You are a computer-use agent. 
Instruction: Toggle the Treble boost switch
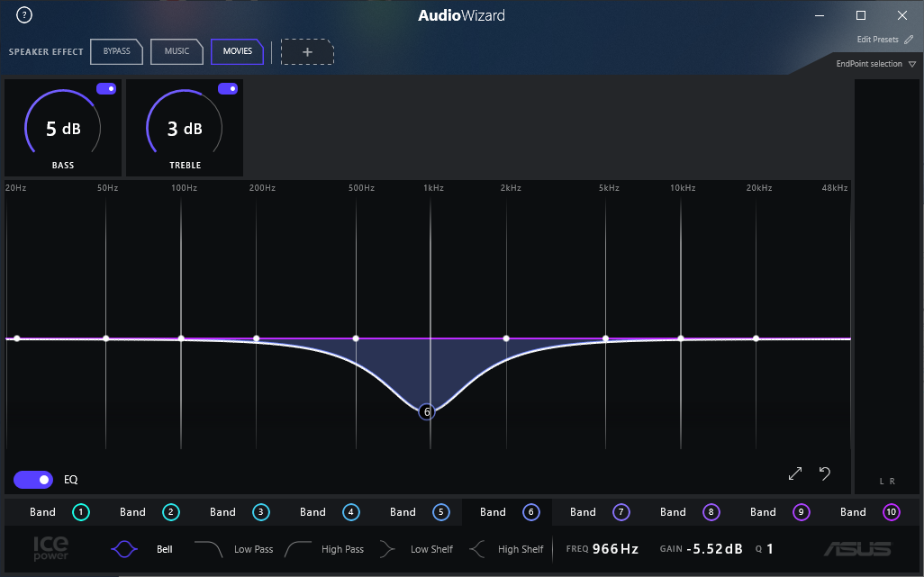click(x=228, y=88)
